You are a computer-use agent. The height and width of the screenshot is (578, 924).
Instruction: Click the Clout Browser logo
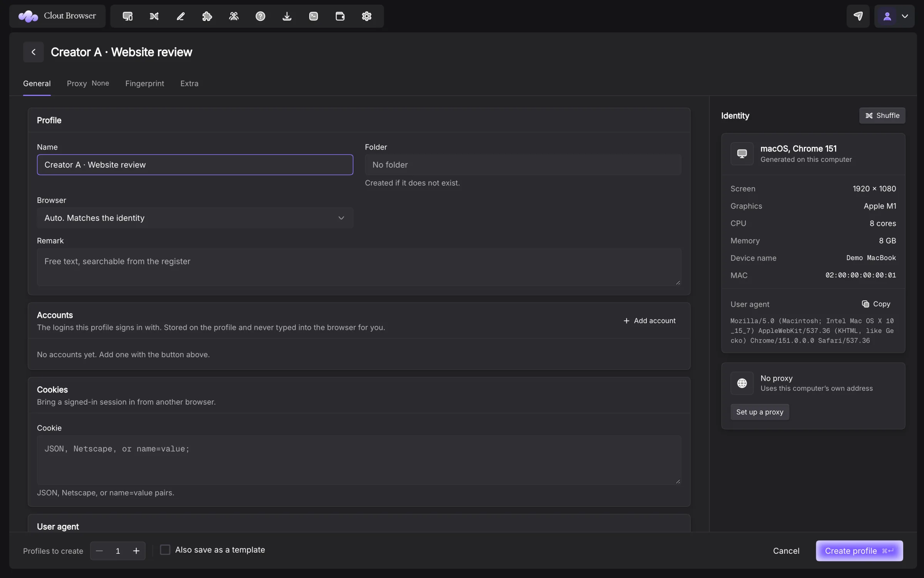pos(57,16)
